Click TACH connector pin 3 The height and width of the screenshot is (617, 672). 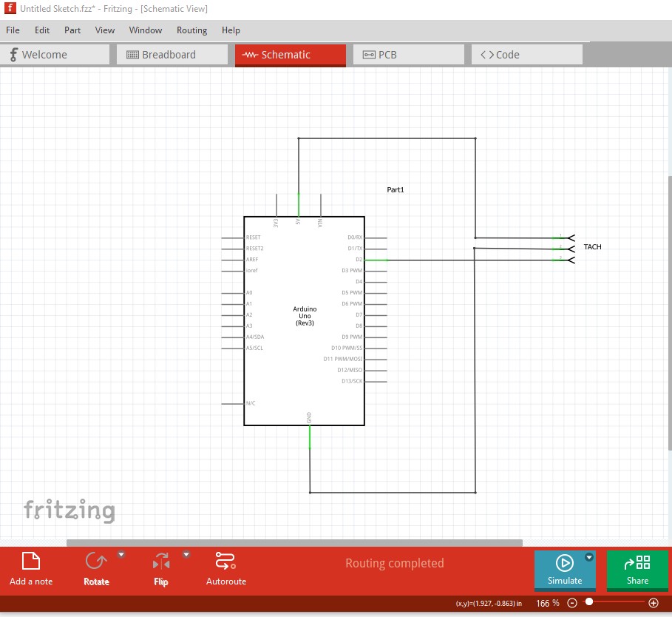click(x=563, y=260)
